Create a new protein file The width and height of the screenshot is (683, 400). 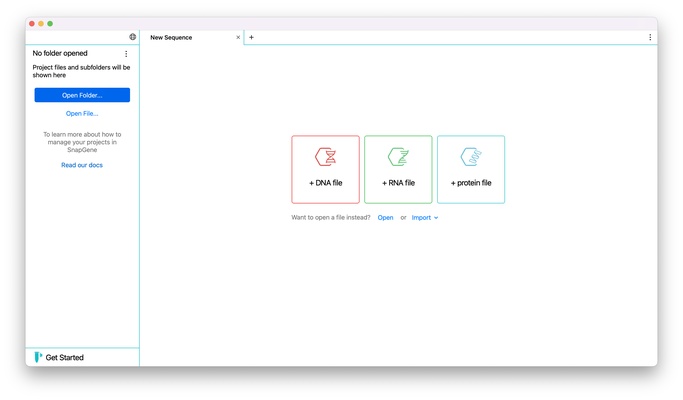pyautogui.click(x=471, y=169)
